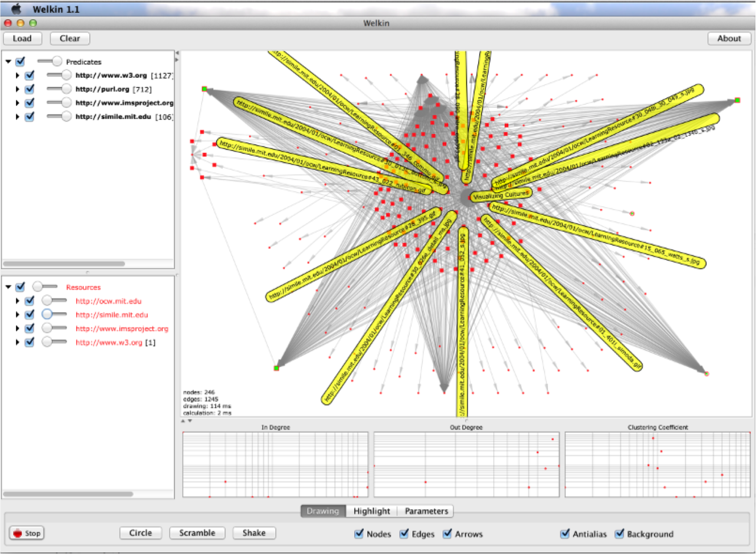Expand the http://simile.mit.edu predicate node
756x554 pixels.
coord(18,116)
